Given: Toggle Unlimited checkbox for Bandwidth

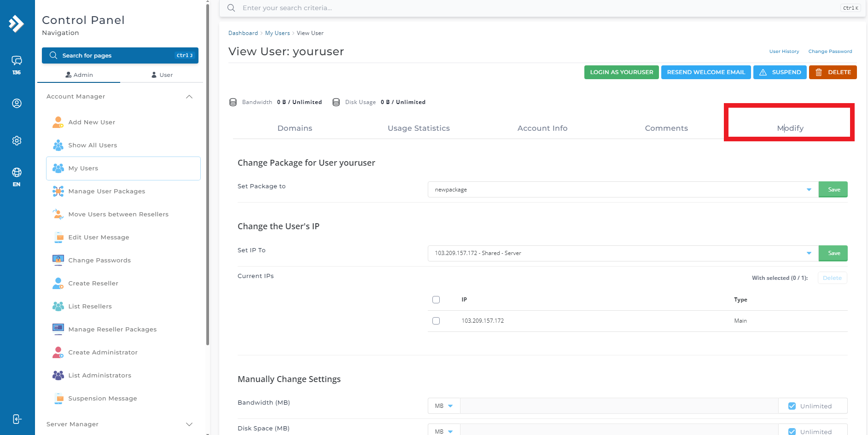Looking at the screenshot, I should (x=792, y=406).
